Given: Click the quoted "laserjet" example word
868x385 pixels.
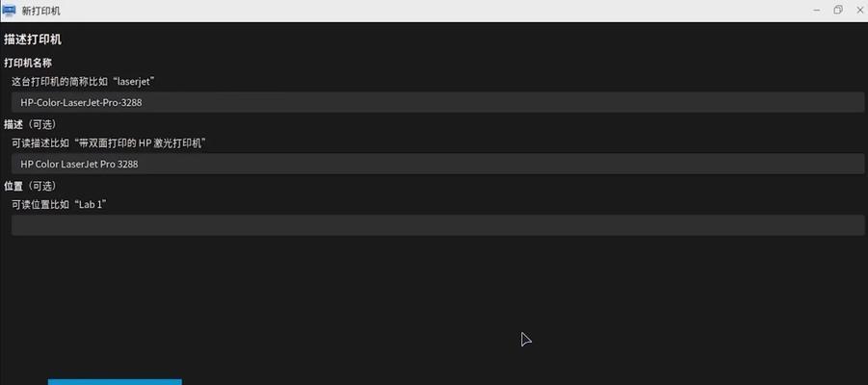Looking at the screenshot, I should pos(131,81).
